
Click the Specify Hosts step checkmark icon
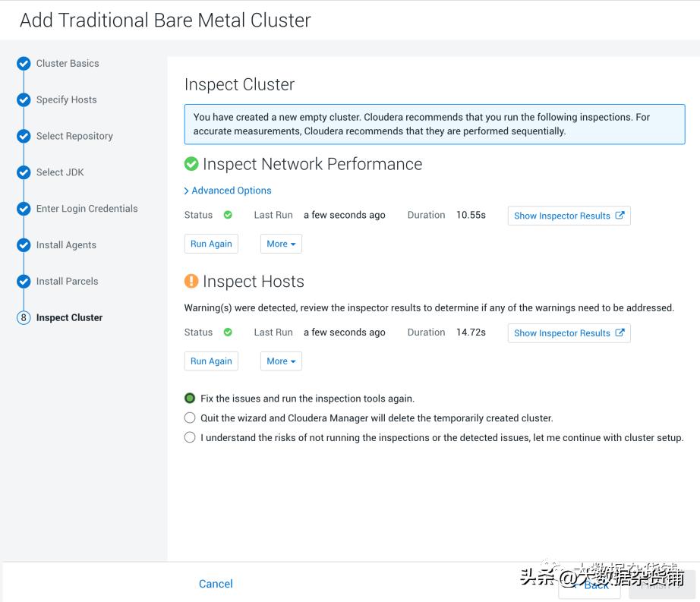click(24, 100)
